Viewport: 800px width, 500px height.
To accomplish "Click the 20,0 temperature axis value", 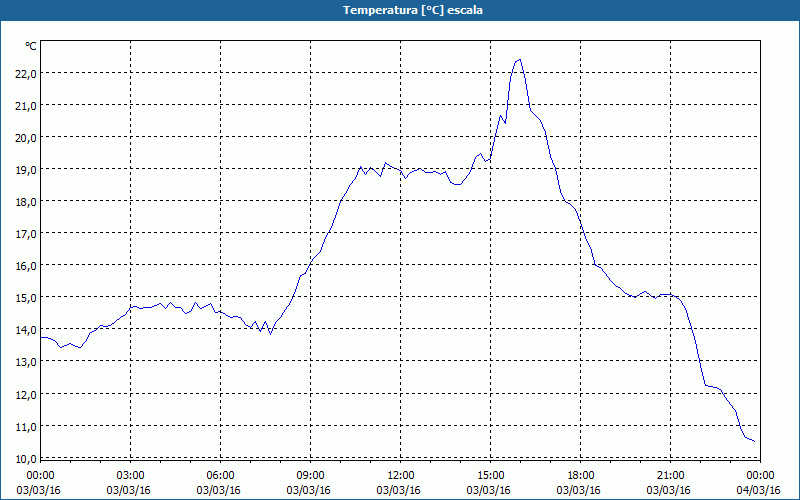I will (27, 138).
